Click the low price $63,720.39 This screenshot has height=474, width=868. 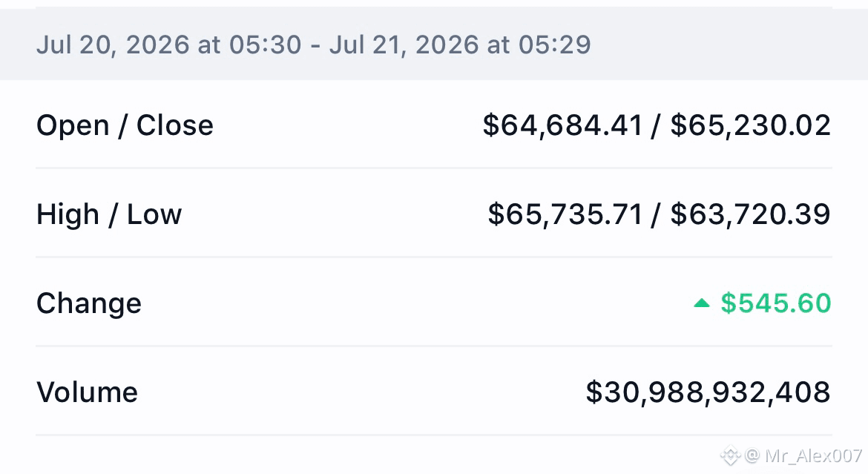coord(751,214)
